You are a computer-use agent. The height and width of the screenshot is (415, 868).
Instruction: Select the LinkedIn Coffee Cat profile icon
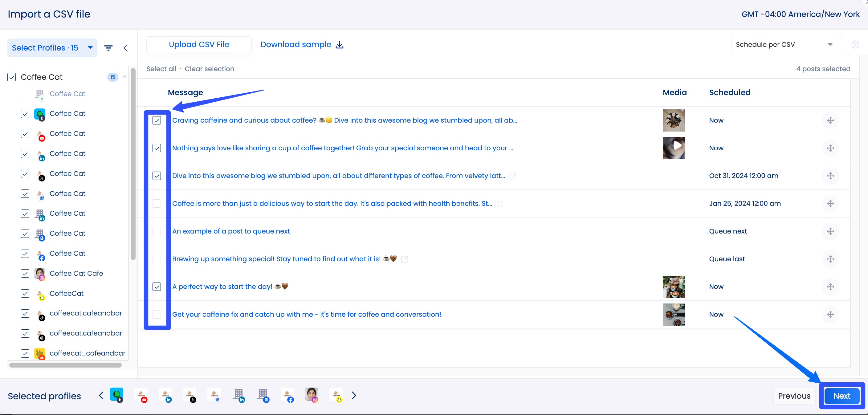click(40, 154)
